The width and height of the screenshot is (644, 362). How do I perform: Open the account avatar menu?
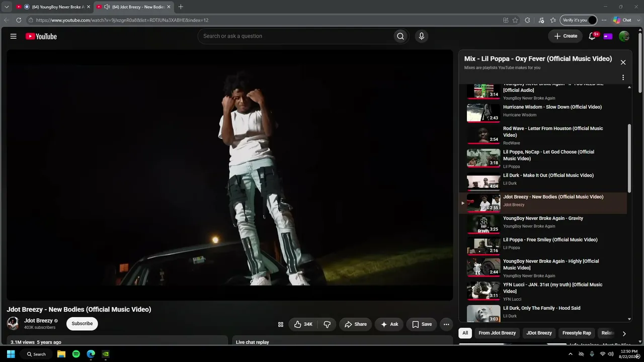point(624,36)
